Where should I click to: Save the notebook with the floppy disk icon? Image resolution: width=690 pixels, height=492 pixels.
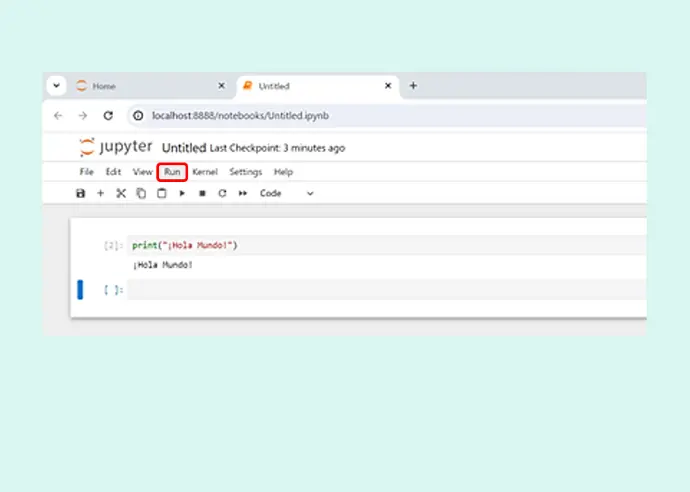click(81, 193)
